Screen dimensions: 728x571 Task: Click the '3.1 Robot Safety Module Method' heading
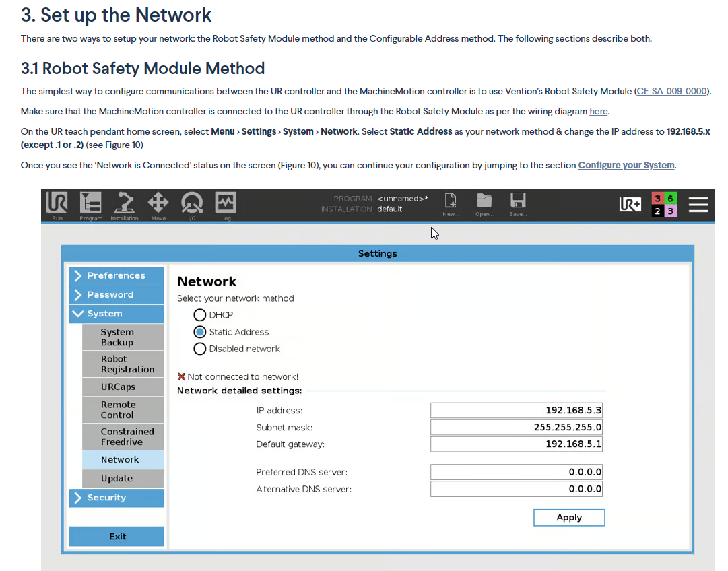click(143, 68)
